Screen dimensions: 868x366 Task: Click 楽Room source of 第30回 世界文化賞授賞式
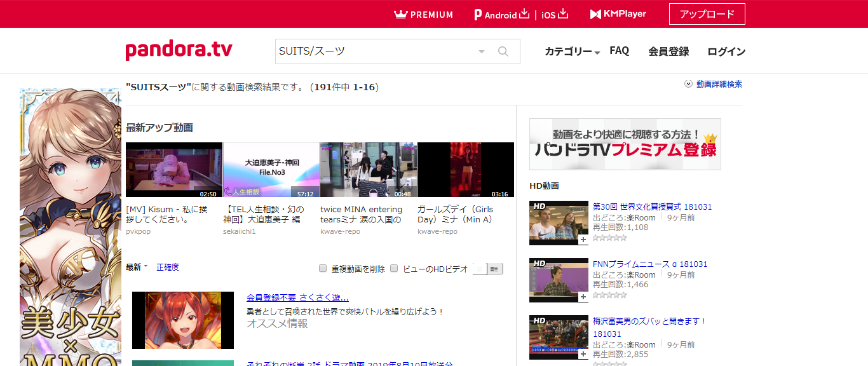tap(640, 217)
